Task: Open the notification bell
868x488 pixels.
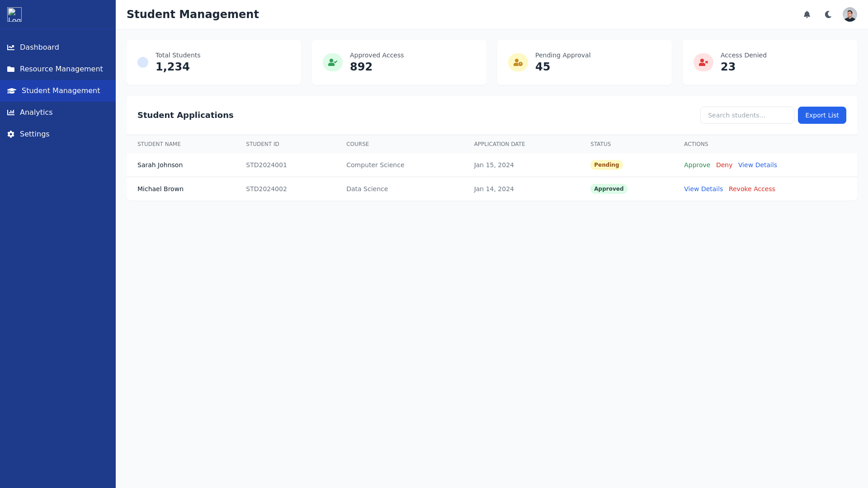Action: click(x=807, y=14)
